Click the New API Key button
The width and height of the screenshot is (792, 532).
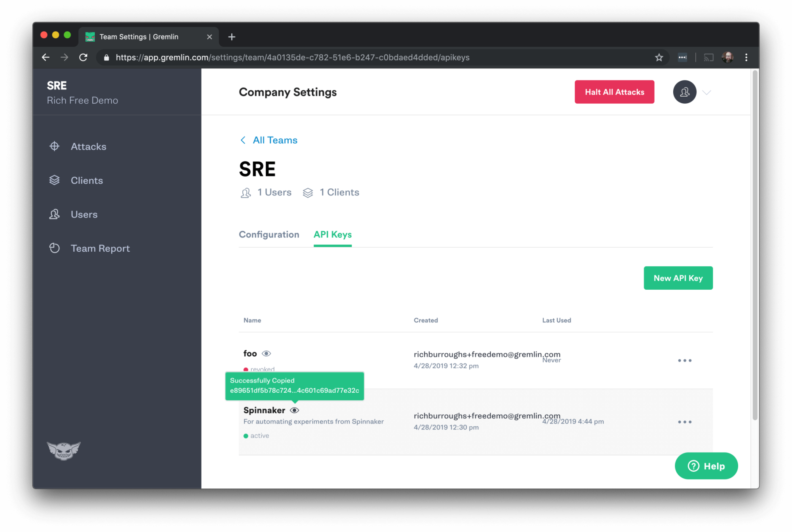[678, 278]
